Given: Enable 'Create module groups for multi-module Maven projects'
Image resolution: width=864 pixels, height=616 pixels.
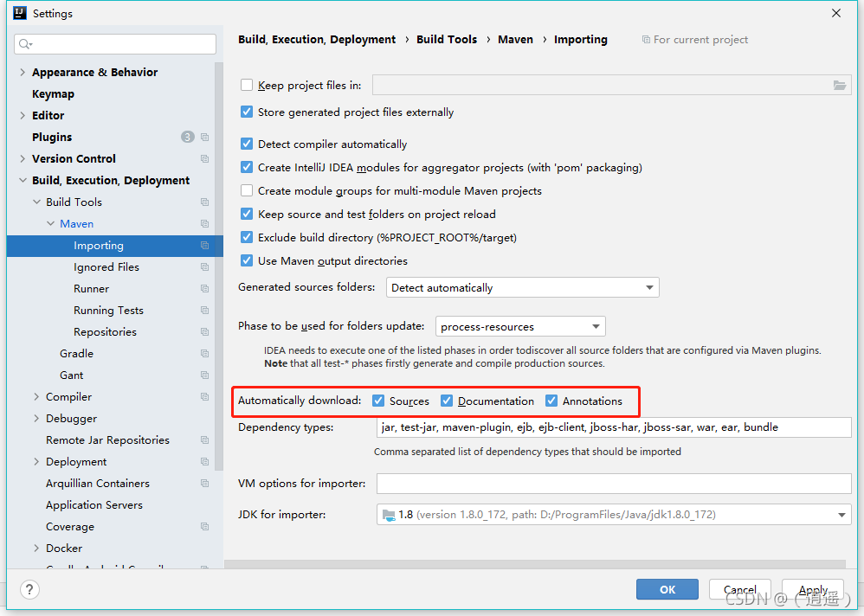Looking at the screenshot, I should 247,191.
